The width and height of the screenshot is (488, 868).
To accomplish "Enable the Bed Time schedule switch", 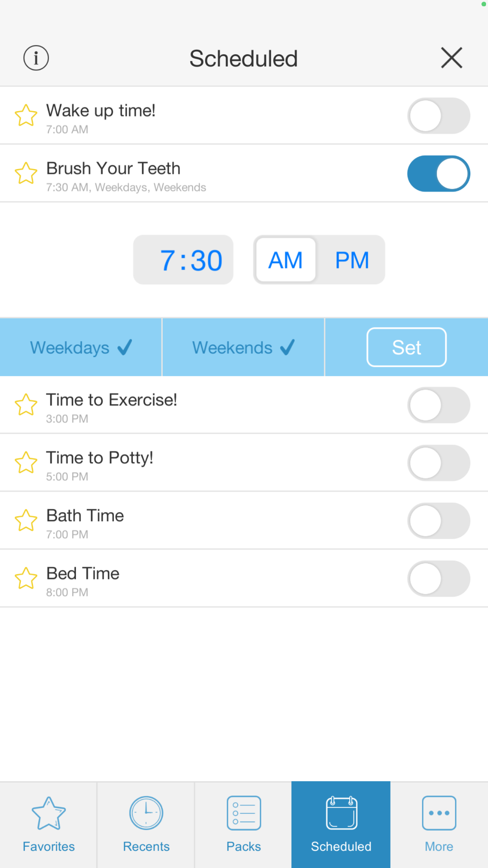I will (x=438, y=579).
